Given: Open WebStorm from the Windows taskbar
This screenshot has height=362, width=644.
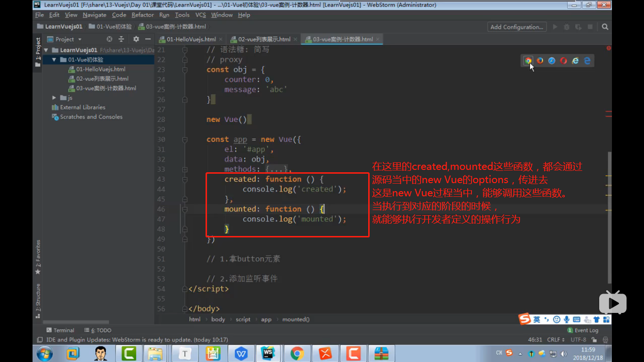Looking at the screenshot, I should (268, 354).
